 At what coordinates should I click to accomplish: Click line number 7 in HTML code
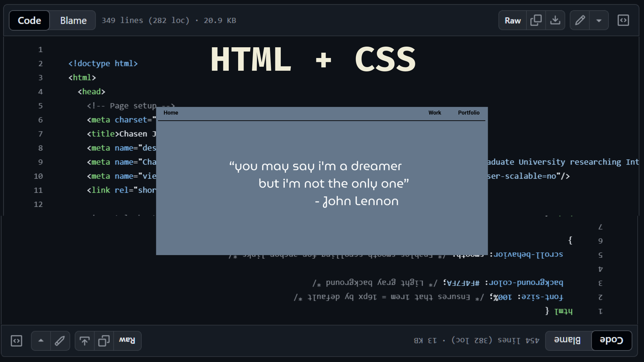(x=40, y=134)
